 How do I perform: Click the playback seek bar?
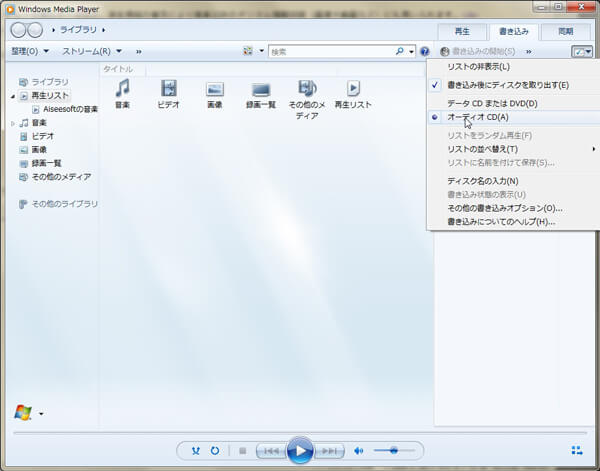[x=300, y=433]
